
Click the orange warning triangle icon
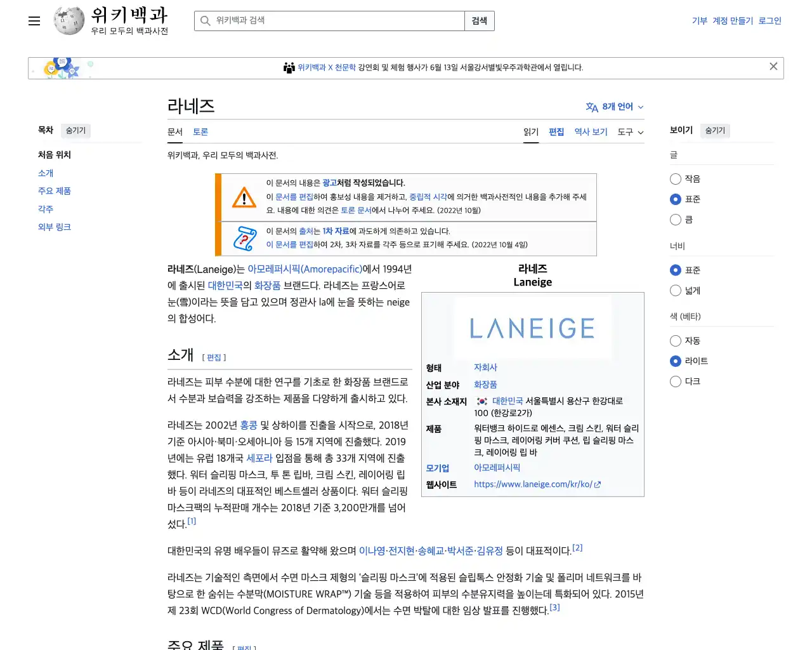tap(244, 197)
